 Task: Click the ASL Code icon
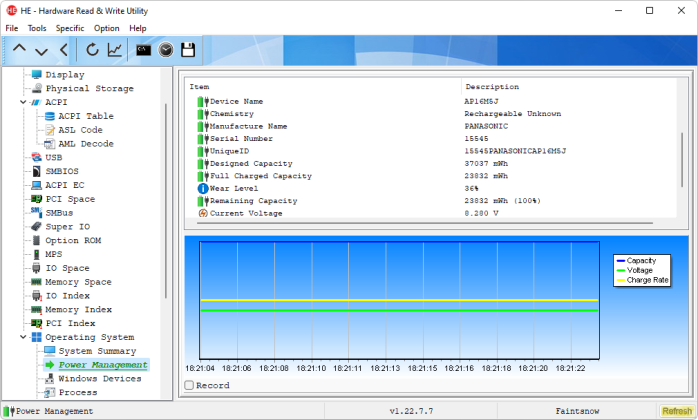click(x=50, y=130)
